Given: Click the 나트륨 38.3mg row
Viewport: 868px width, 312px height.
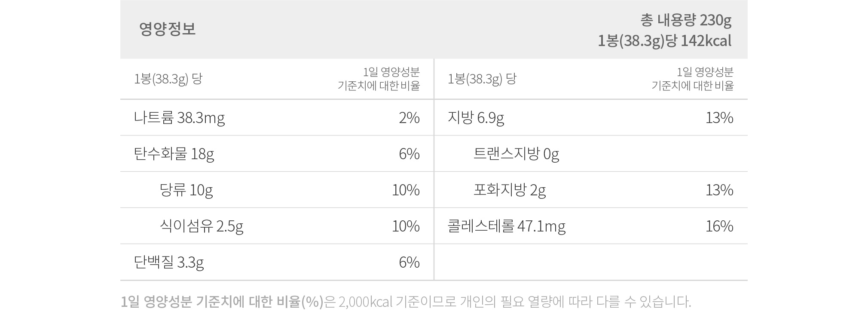Looking at the screenshot, I should point(277,117).
